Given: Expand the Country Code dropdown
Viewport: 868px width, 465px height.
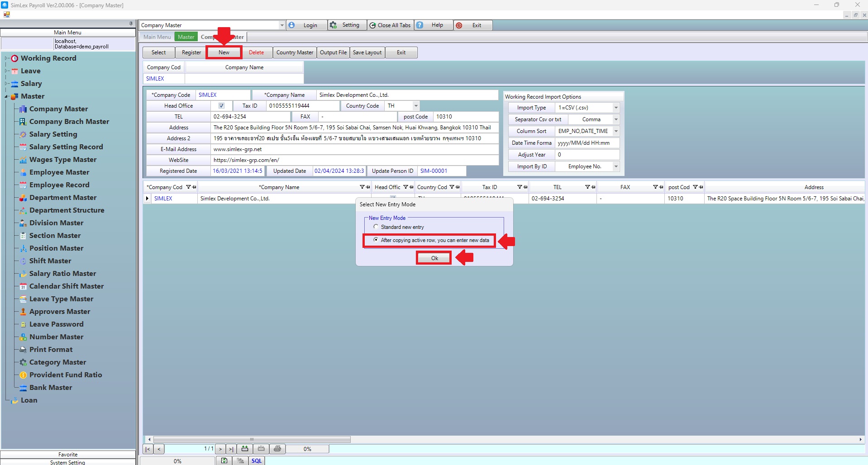Looking at the screenshot, I should [x=415, y=106].
